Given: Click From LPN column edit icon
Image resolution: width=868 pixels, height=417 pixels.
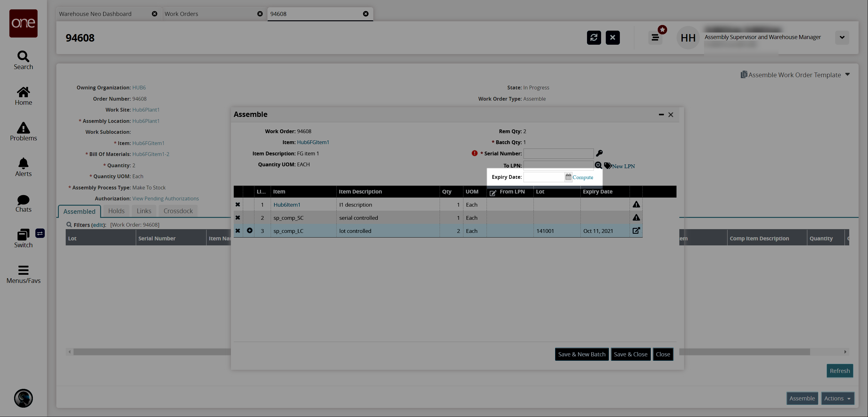Looking at the screenshot, I should click(x=493, y=193).
